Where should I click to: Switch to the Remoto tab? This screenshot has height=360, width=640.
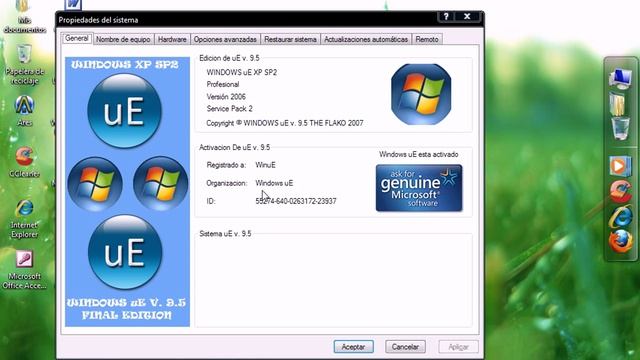click(x=427, y=40)
